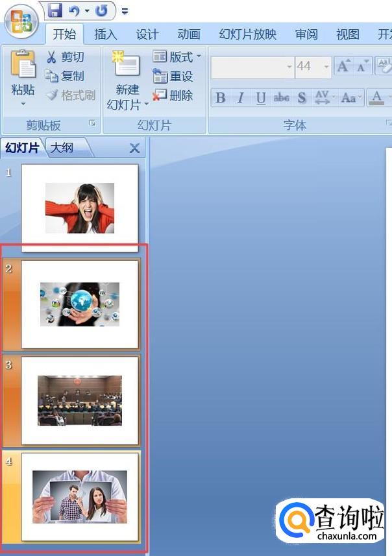The height and width of the screenshot is (556, 392).
Task: Toggle italic formatting
Action: (241, 97)
